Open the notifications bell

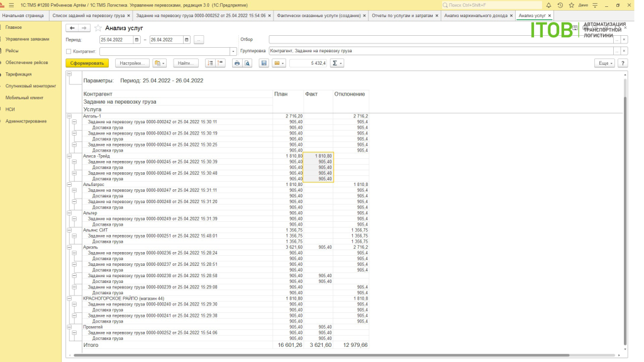(x=548, y=5)
